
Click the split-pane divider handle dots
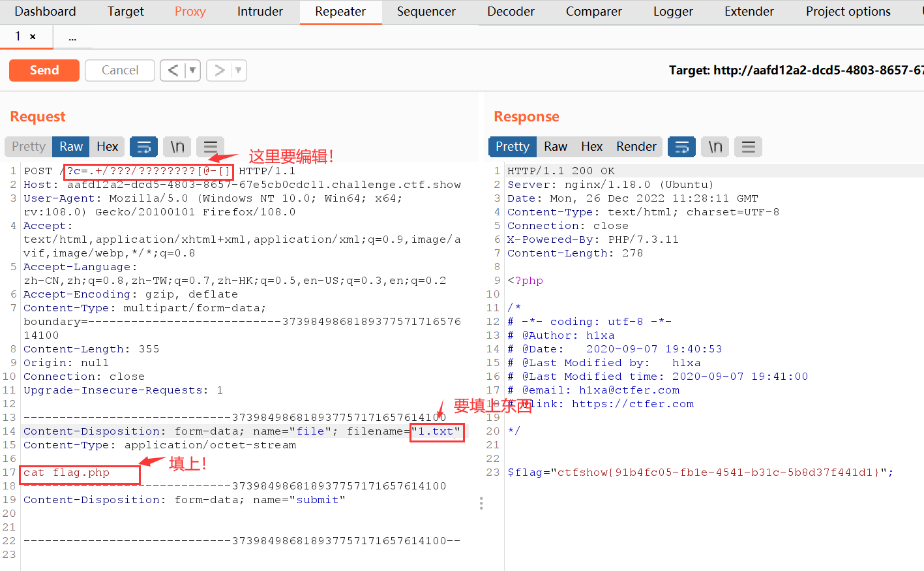[x=481, y=503]
